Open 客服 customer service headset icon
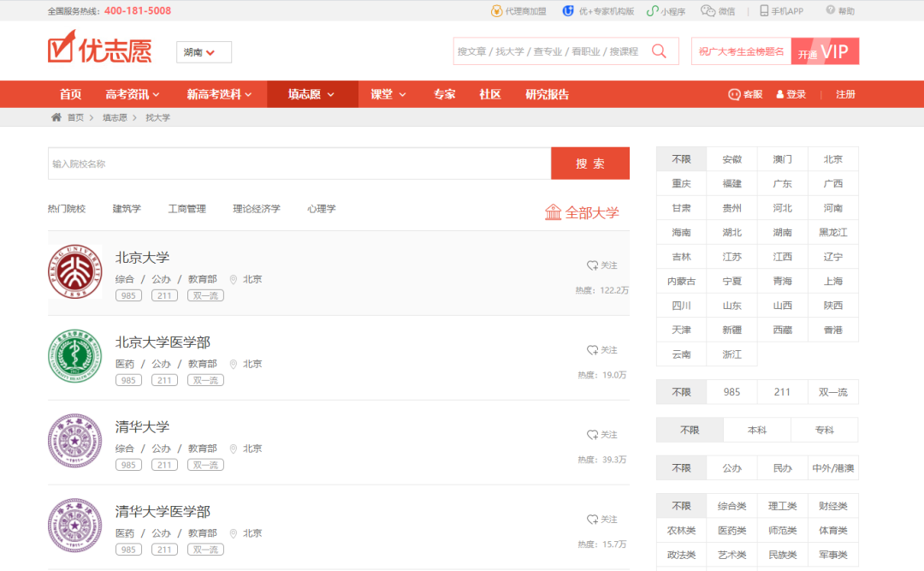Image resolution: width=924 pixels, height=571 pixels. coord(734,94)
